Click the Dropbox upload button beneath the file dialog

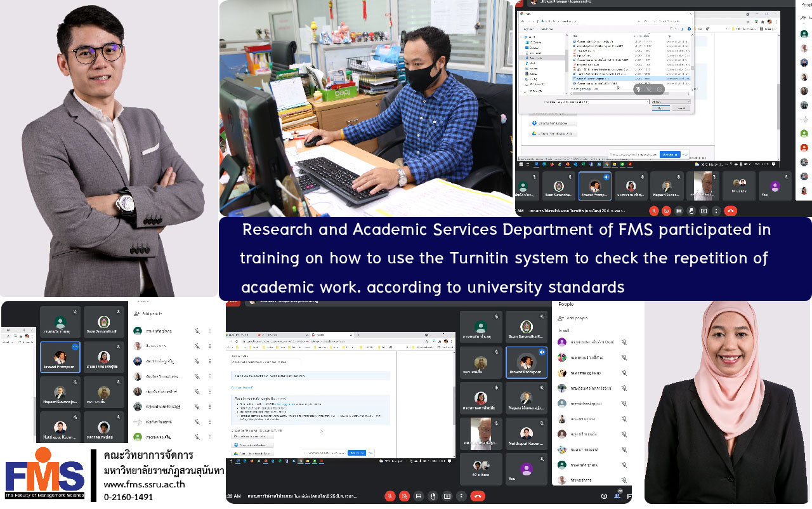tap(552, 123)
